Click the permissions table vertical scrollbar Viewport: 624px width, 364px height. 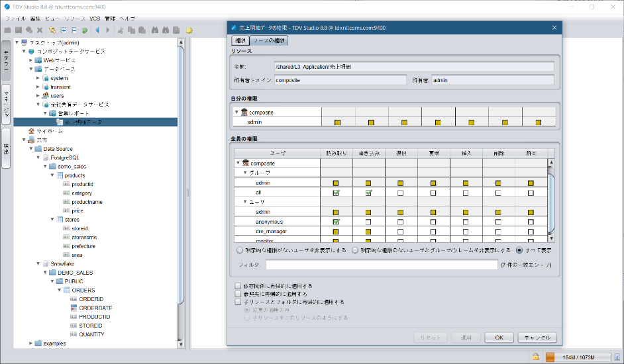(x=551, y=200)
